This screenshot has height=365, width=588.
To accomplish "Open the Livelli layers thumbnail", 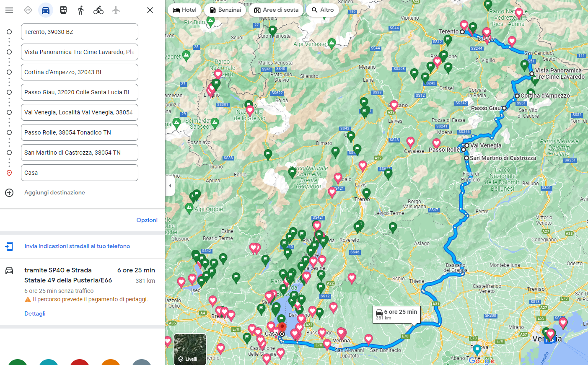I will 190,349.
